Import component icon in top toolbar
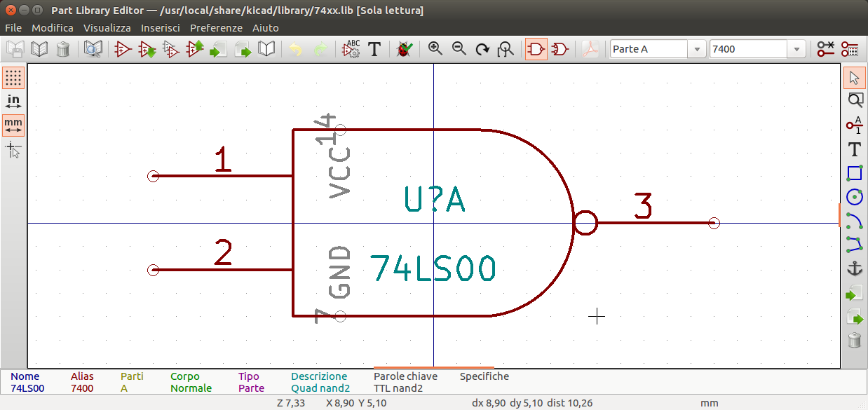 pyautogui.click(x=219, y=49)
